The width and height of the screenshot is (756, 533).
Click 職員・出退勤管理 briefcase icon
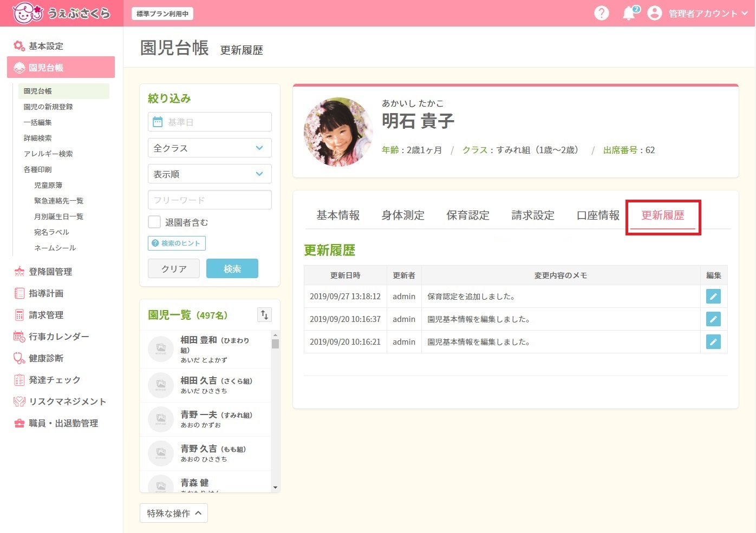[x=19, y=423]
